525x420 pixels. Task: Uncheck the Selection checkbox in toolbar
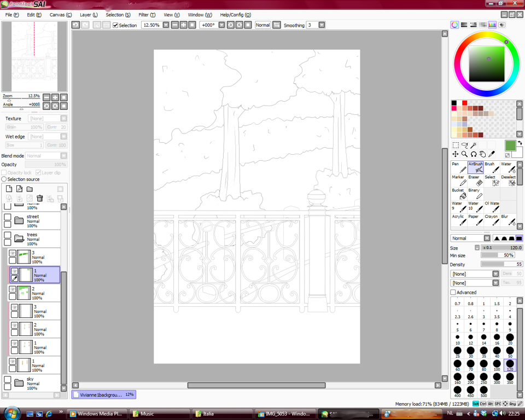(x=115, y=25)
